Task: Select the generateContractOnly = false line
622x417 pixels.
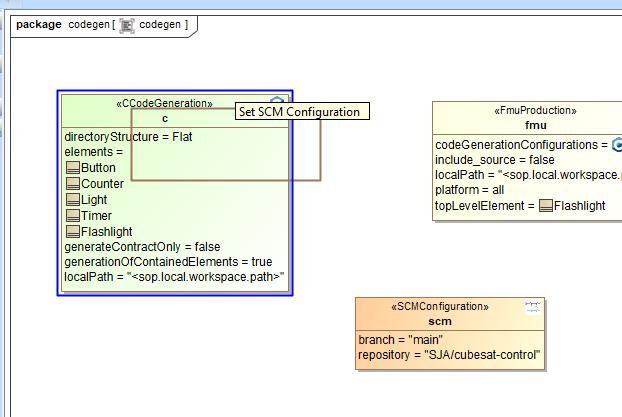Action: [x=142, y=247]
